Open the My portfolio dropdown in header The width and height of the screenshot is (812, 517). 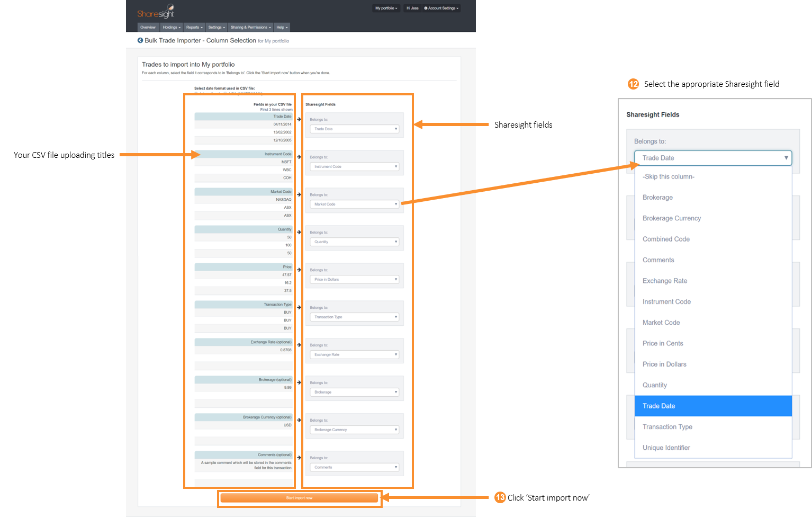click(386, 8)
